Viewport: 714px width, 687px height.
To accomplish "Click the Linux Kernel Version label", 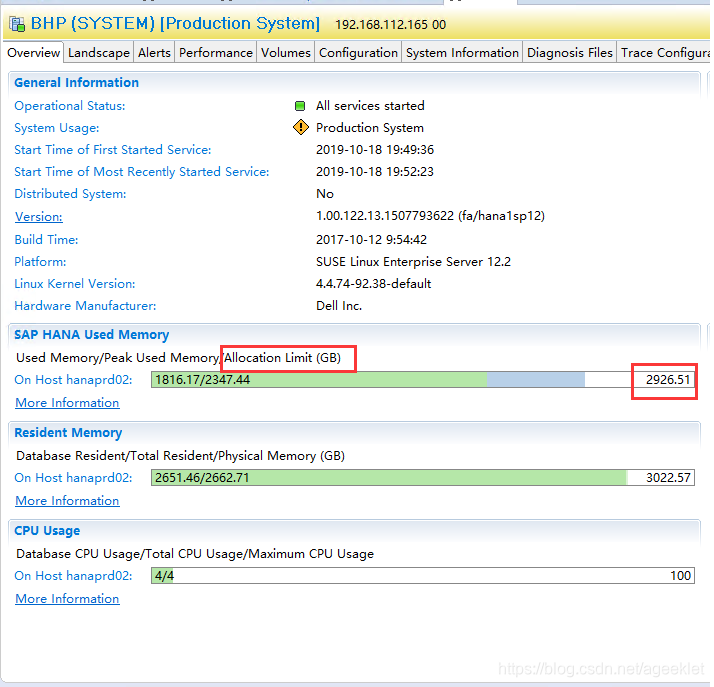I will click(x=75, y=284).
